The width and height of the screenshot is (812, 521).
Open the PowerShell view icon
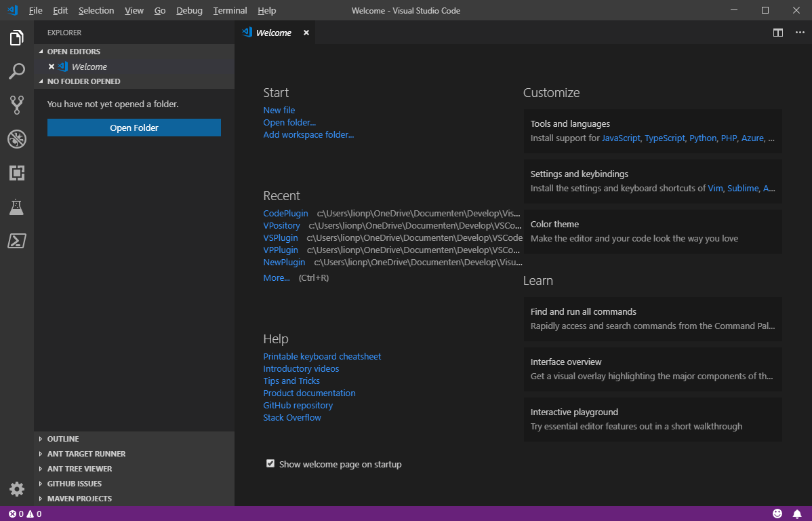pyautogui.click(x=16, y=241)
